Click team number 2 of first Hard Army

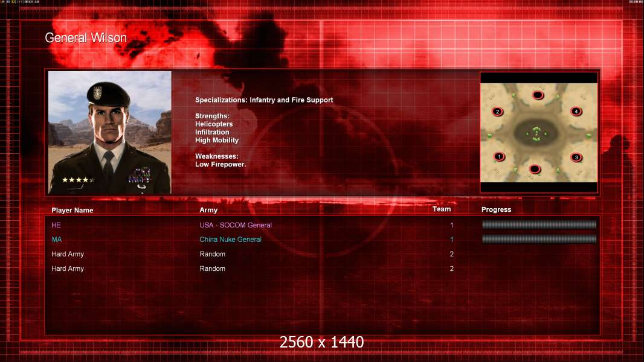tap(452, 254)
